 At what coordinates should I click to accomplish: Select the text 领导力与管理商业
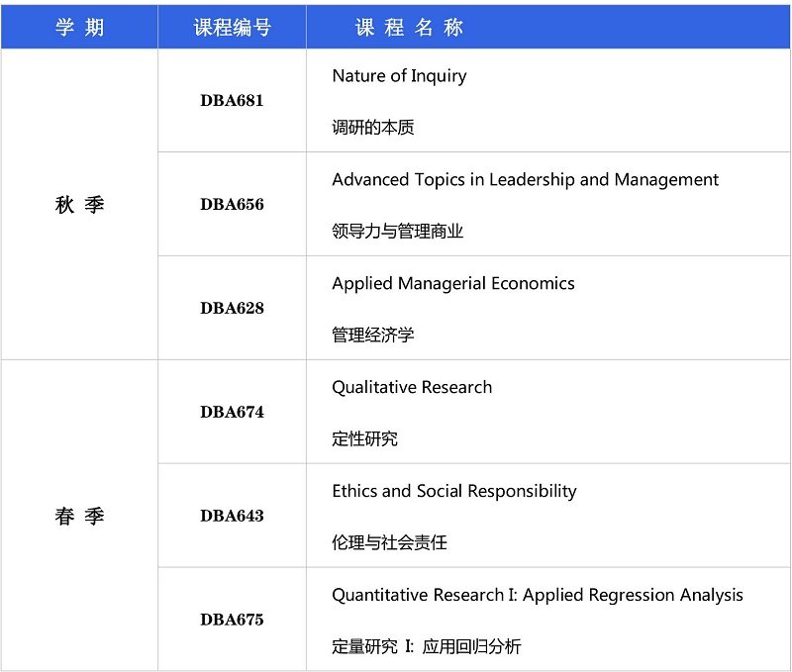point(398,232)
